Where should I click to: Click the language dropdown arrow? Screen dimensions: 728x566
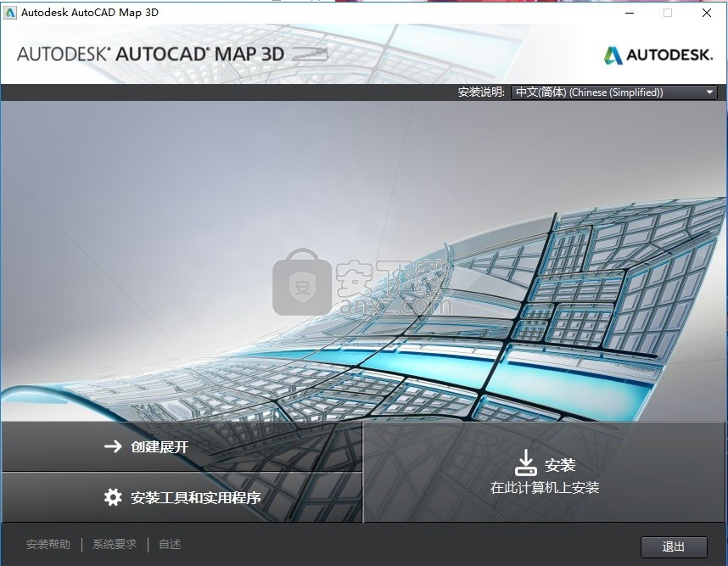709,92
